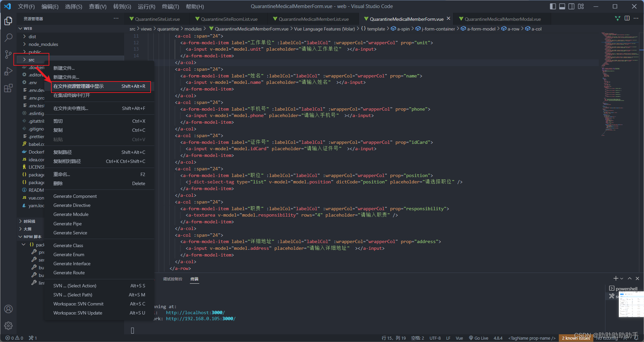Switch to 调试控制台 panel tab
The height and width of the screenshot is (342, 644).
tap(173, 279)
